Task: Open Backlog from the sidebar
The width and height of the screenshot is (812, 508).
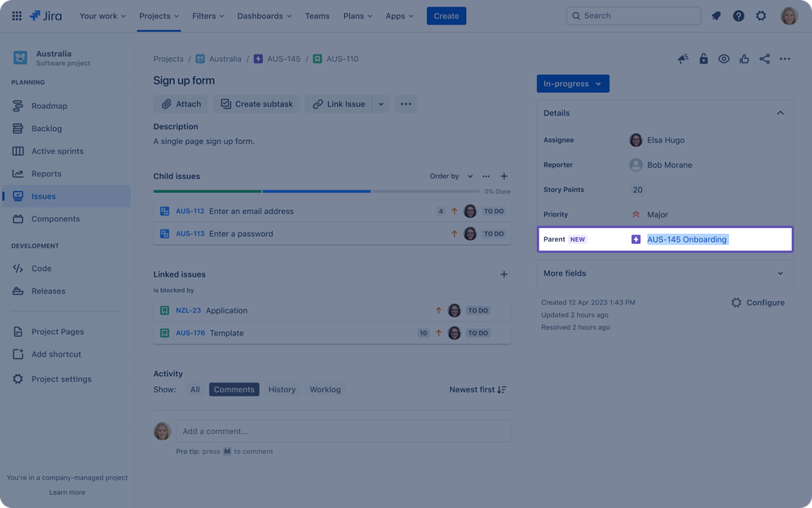Action: click(x=47, y=128)
